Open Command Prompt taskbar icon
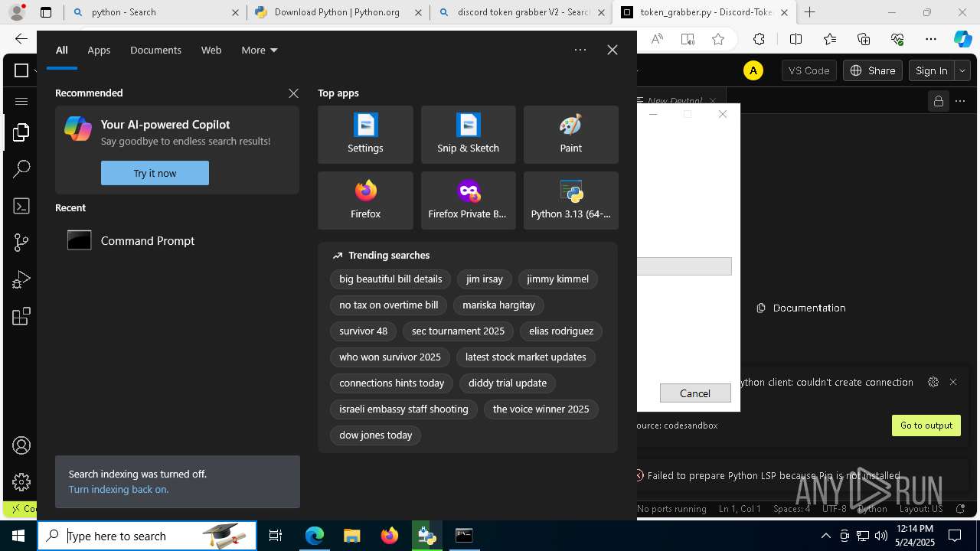Image resolution: width=980 pixels, height=551 pixels. pyautogui.click(x=464, y=536)
